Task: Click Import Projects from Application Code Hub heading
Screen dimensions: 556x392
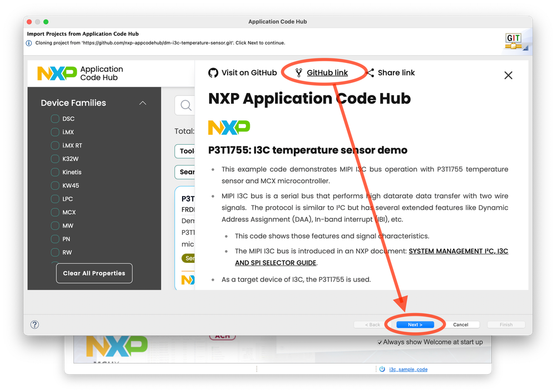Action: coord(83,34)
